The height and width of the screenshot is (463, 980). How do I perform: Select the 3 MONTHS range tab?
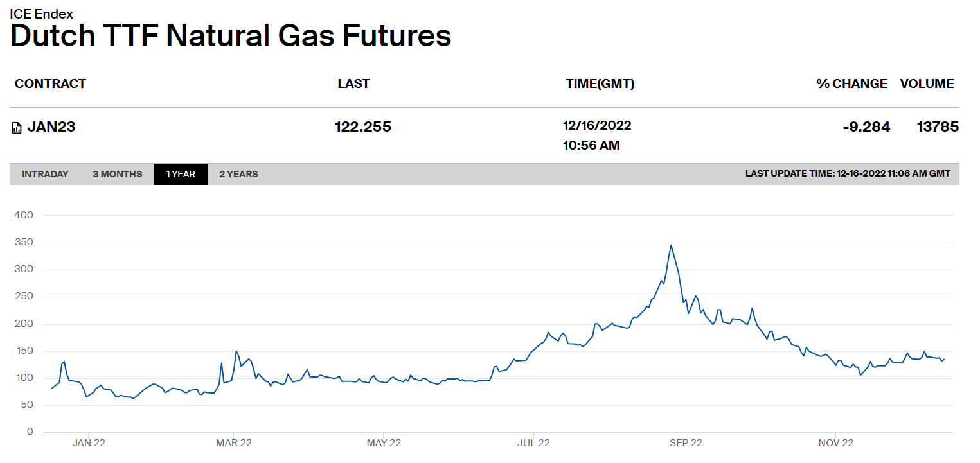[x=118, y=174]
